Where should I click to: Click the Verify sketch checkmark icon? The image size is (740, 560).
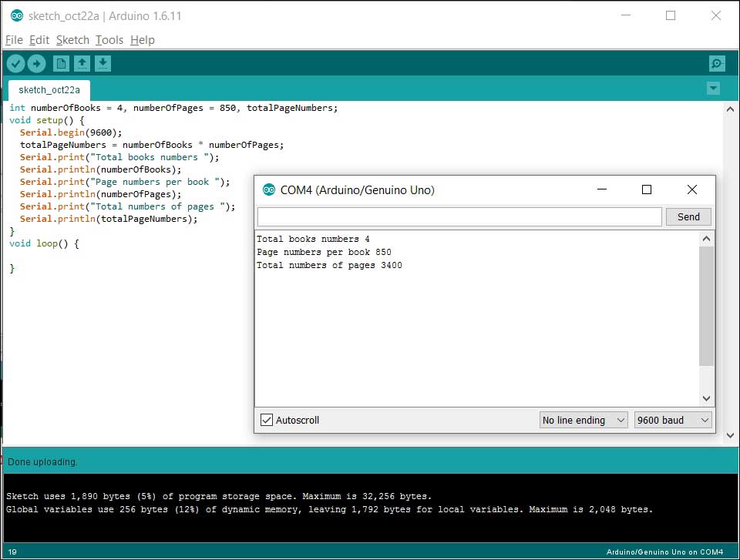tap(15, 64)
